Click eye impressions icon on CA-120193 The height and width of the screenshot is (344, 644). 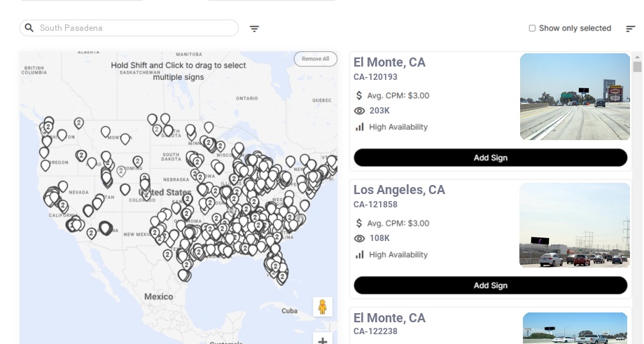point(360,111)
